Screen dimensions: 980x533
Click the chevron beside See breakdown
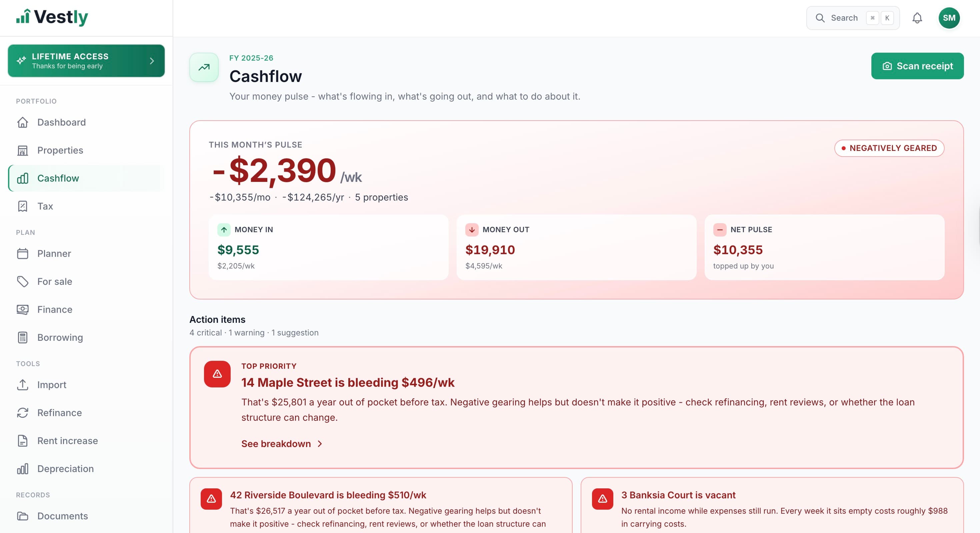point(320,444)
